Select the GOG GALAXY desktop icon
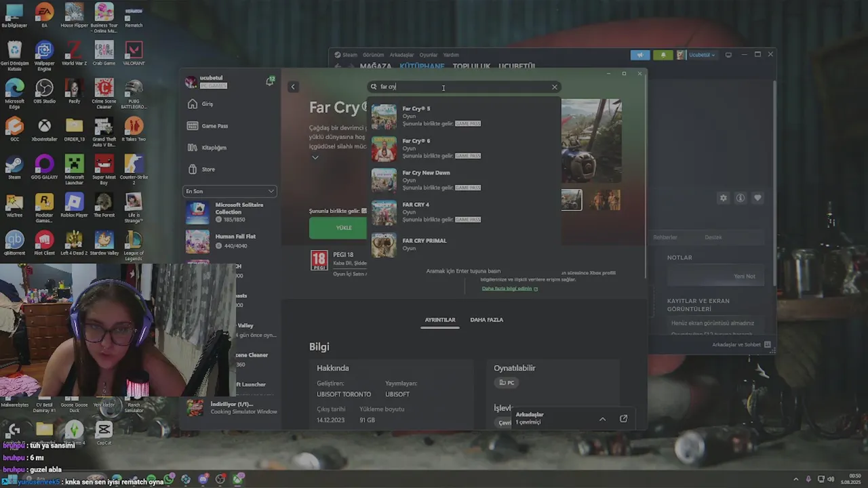868x488 pixels. (x=44, y=167)
